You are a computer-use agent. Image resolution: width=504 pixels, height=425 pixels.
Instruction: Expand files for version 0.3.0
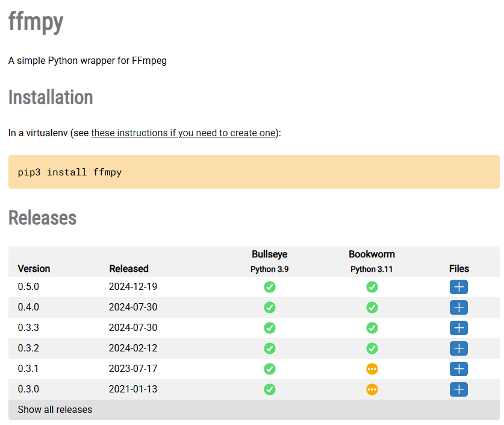459,389
